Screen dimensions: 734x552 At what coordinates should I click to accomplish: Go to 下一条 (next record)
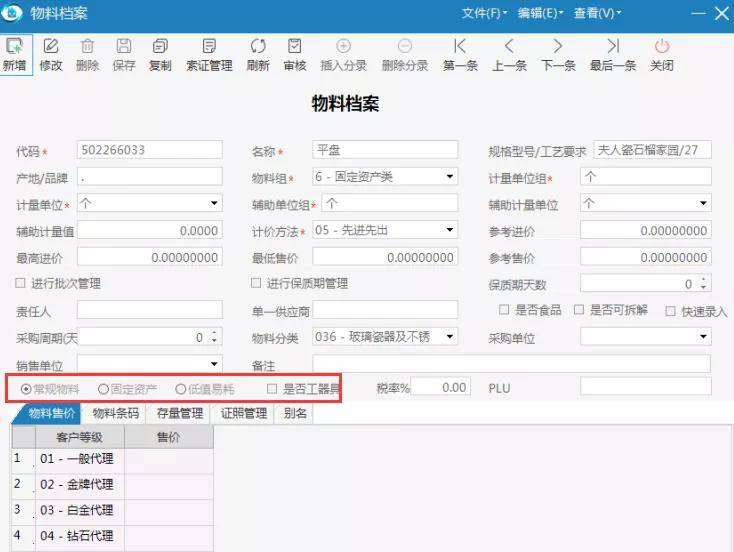coord(558,47)
